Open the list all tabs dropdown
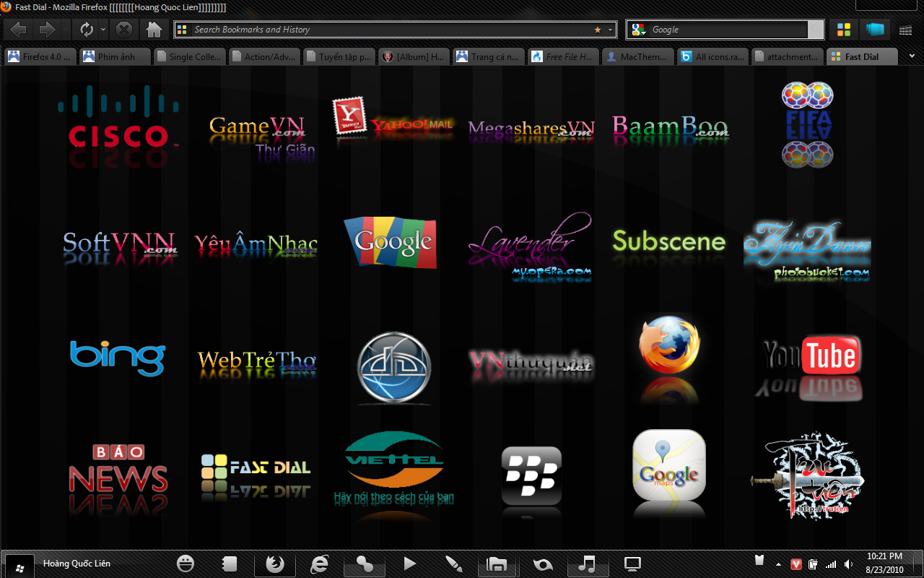Screen dimensions: 924x578 (911, 56)
